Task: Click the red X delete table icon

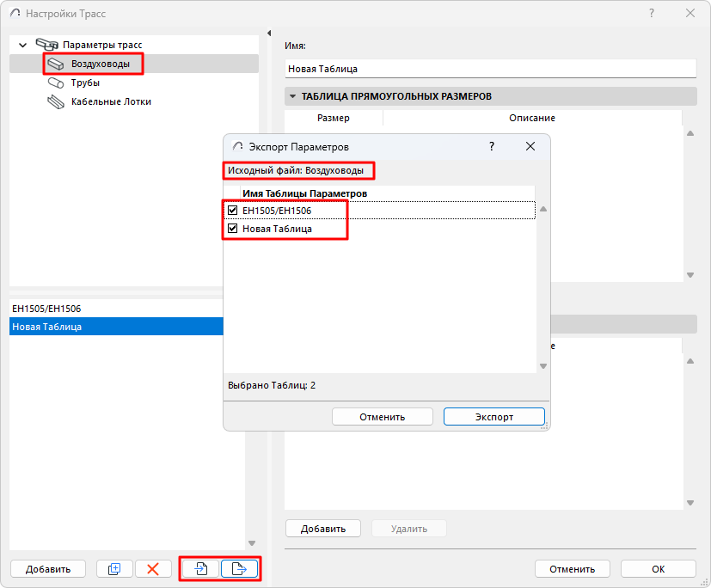Action: click(x=153, y=568)
